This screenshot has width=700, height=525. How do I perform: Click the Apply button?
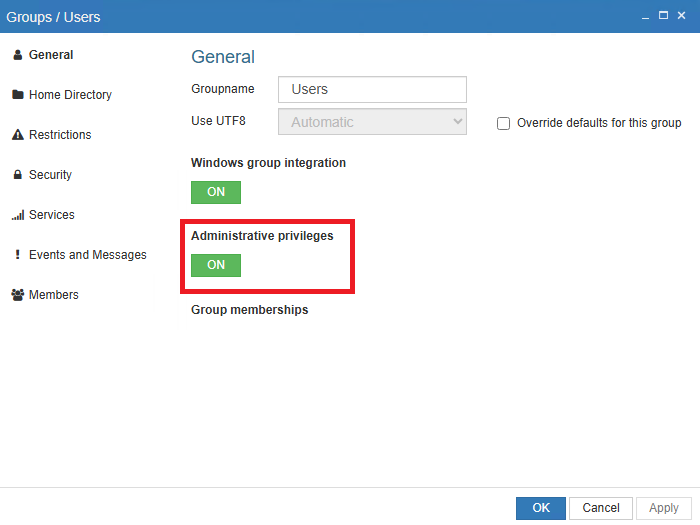point(663,508)
